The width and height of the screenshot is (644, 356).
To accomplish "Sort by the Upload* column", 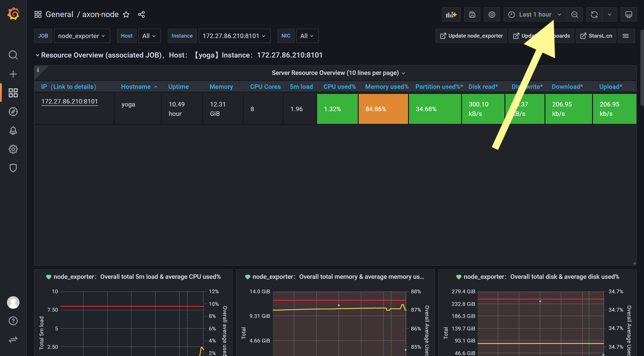I will click(x=611, y=87).
